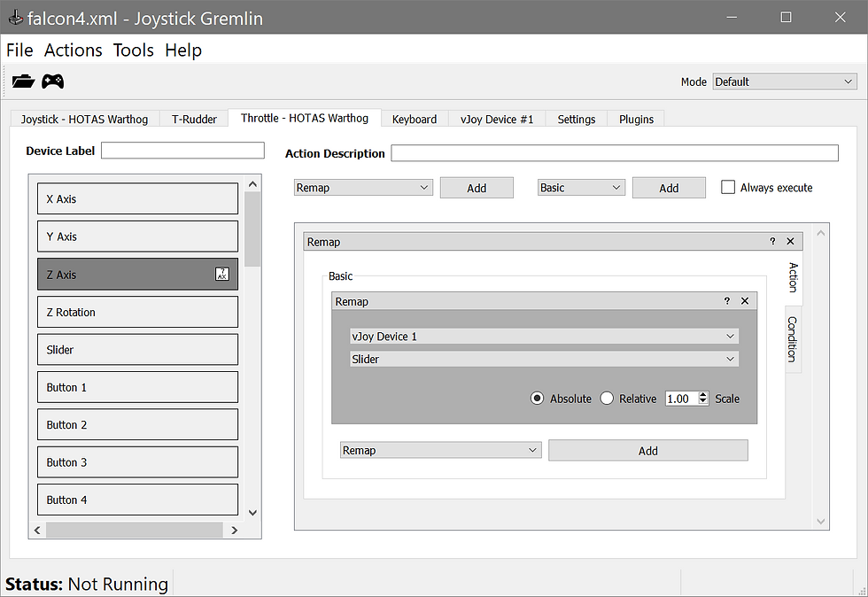Open the top Remap action dropdown
Image resolution: width=868 pixels, height=597 pixels.
click(x=363, y=187)
